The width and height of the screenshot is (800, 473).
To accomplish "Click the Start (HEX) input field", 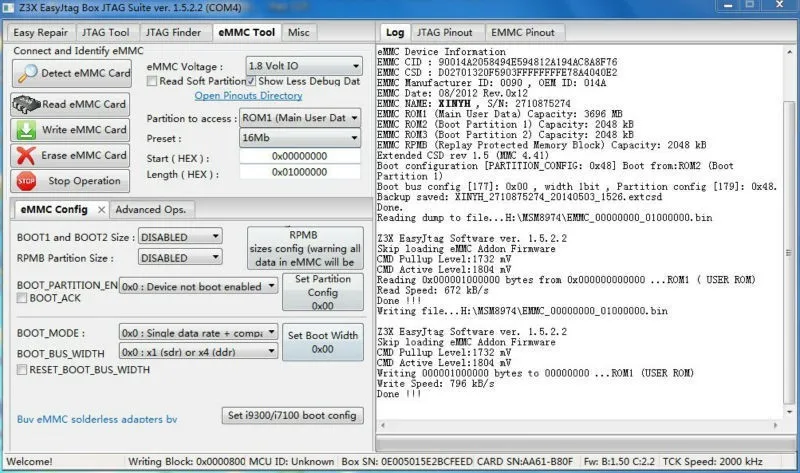I will coord(300,156).
